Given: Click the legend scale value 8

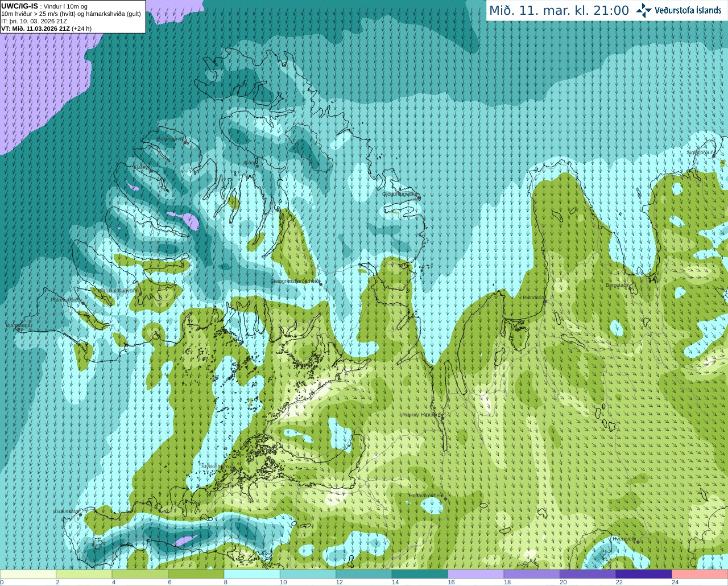Looking at the screenshot, I should coord(225,582).
